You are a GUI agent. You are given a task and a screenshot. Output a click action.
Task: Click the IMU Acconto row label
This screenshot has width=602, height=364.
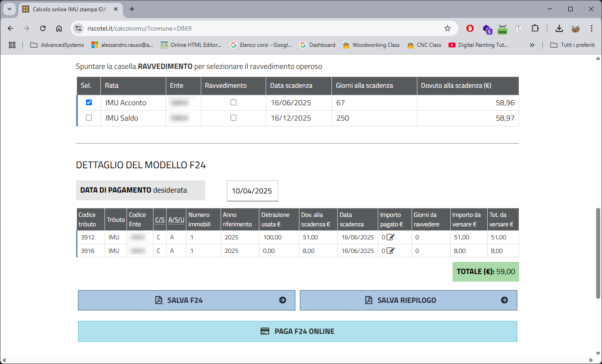tap(126, 103)
